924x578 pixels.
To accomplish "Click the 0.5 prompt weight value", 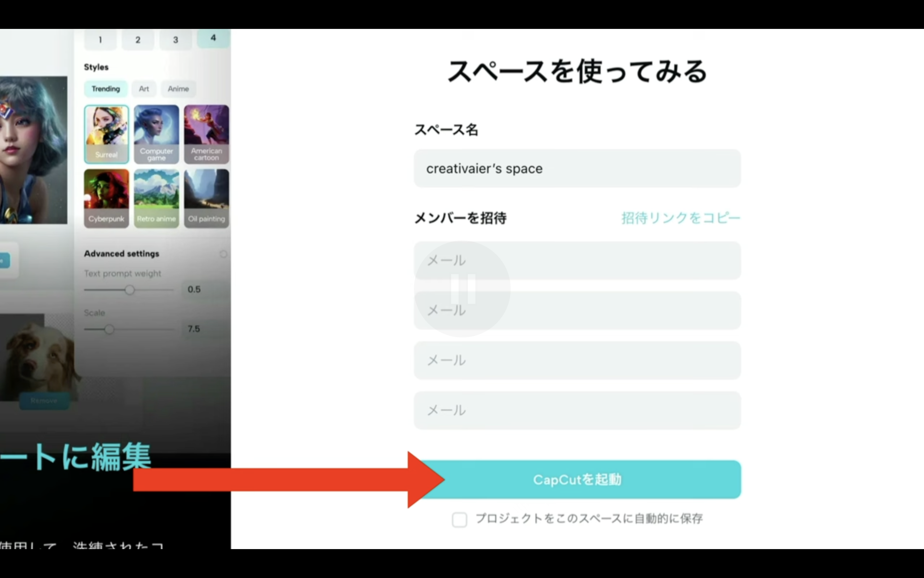I will [x=194, y=289].
